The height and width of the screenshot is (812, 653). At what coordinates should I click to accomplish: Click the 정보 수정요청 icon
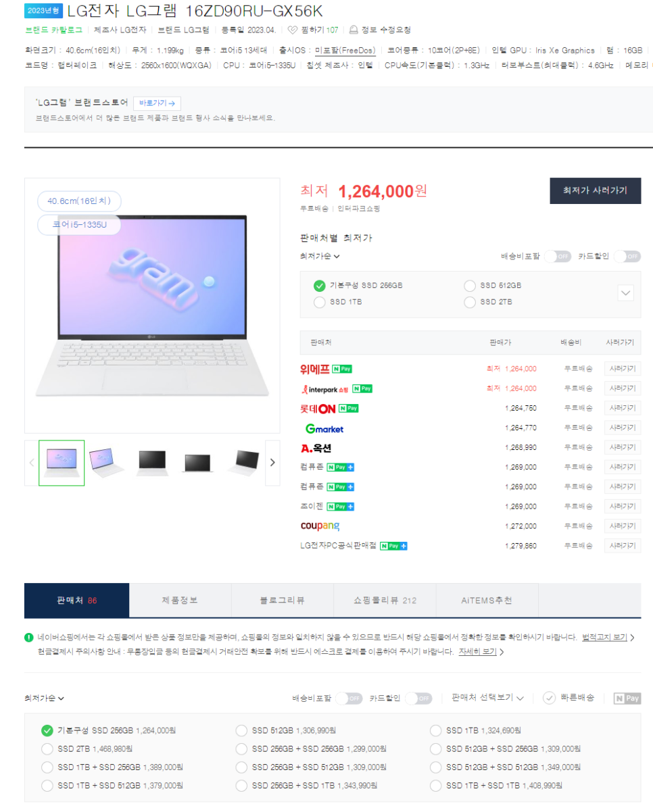click(x=354, y=30)
